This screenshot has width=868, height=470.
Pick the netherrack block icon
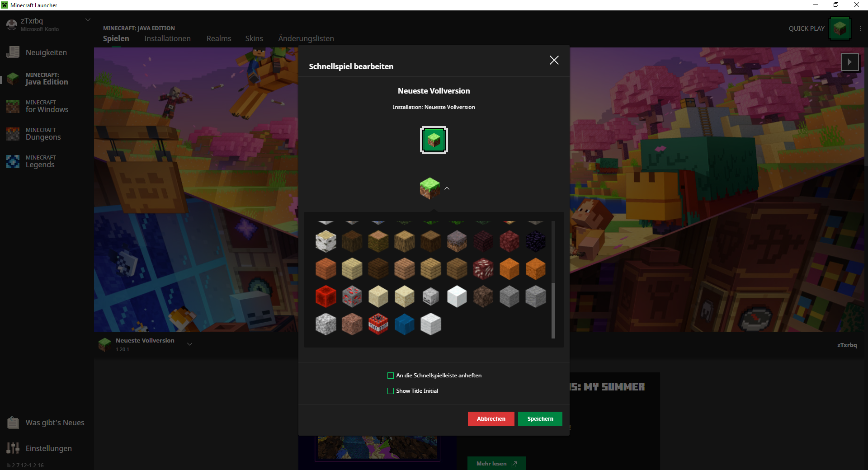(x=509, y=241)
